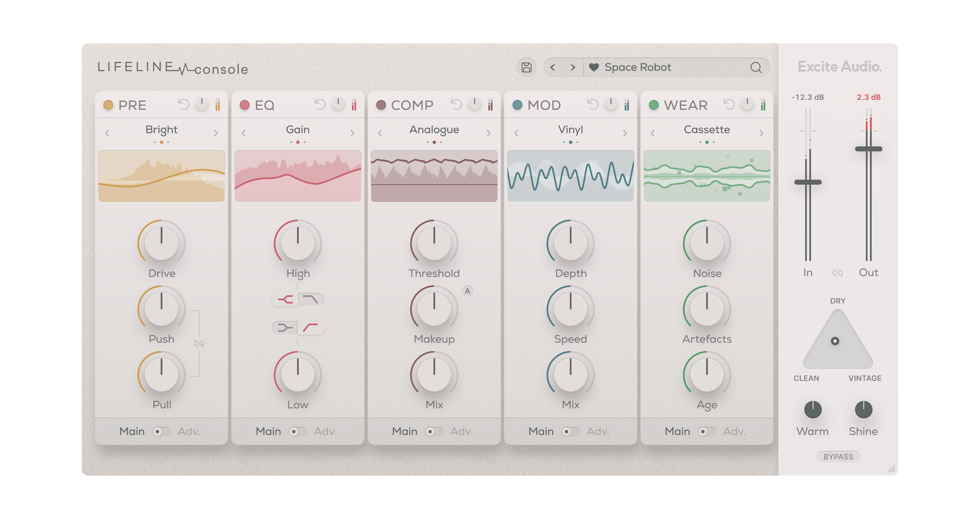
Task: Click the auto makeup 'A' icon
Action: tap(467, 291)
